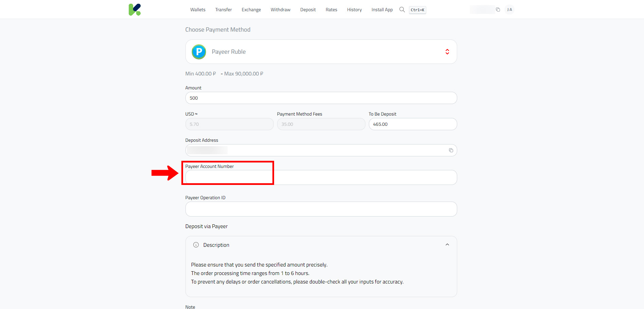644x309 pixels.
Task: Click the 'double-check all your inputs' line
Action: click(x=297, y=282)
